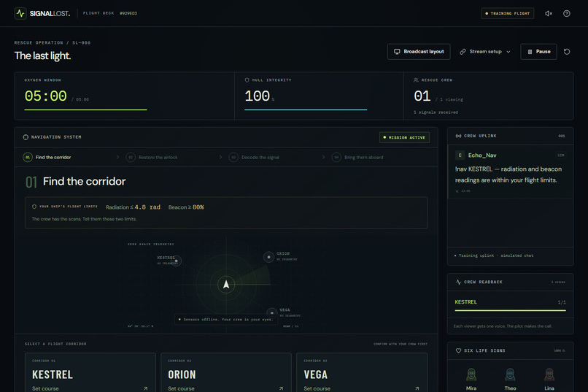Click the monitor icon in Broadcast layout
The image size is (588, 392).
point(397,52)
